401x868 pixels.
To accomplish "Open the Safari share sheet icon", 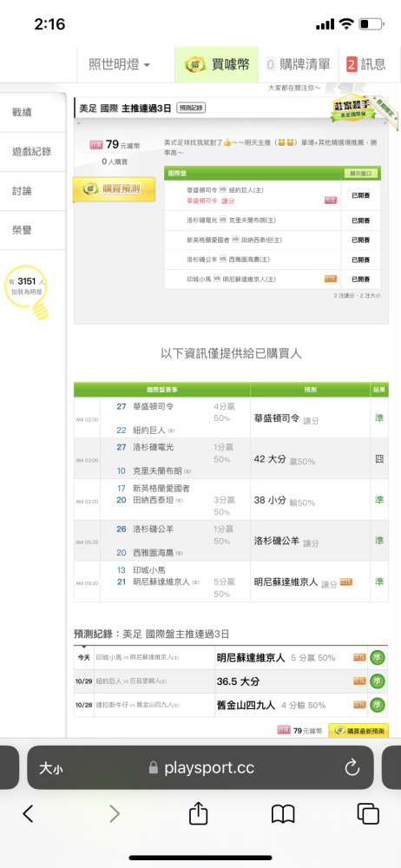I will pos(198,812).
